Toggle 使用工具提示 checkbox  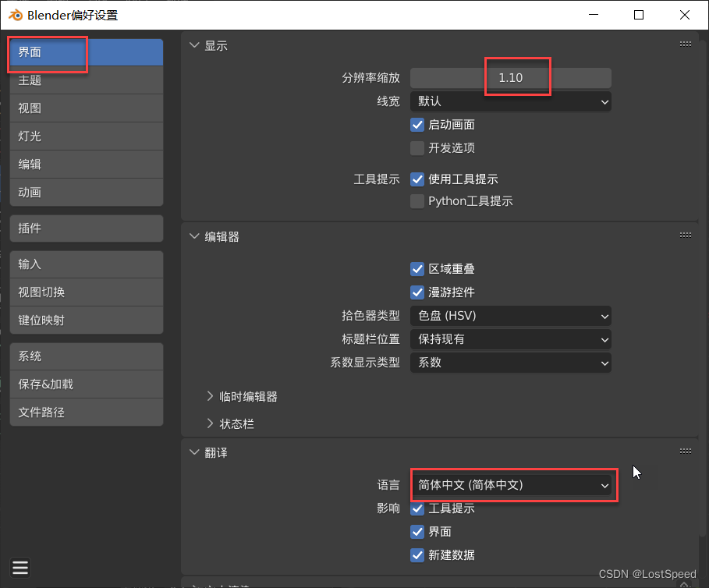pyautogui.click(x=417, y=179)
